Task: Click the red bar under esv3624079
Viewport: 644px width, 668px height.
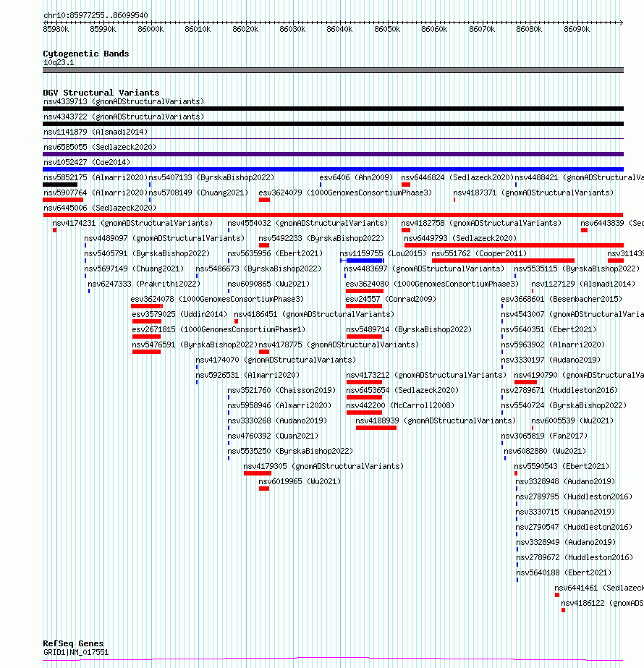Action: pyautogui.click(x=265, y=200)
